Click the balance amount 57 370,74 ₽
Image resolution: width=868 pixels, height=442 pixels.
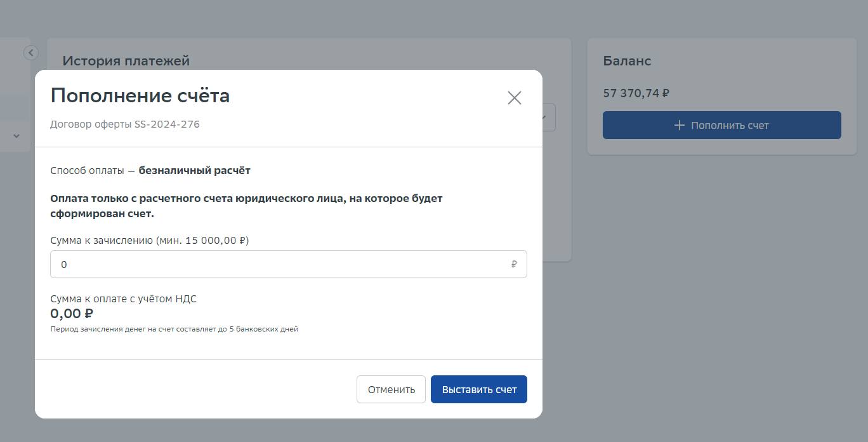tap(636, 93)
